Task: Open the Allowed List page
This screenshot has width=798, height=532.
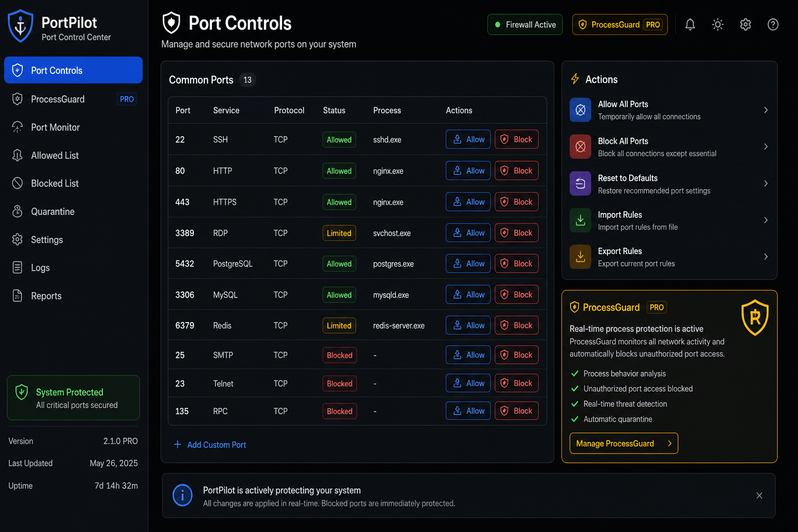Action: pyautogui.click(x=73, y=155)
